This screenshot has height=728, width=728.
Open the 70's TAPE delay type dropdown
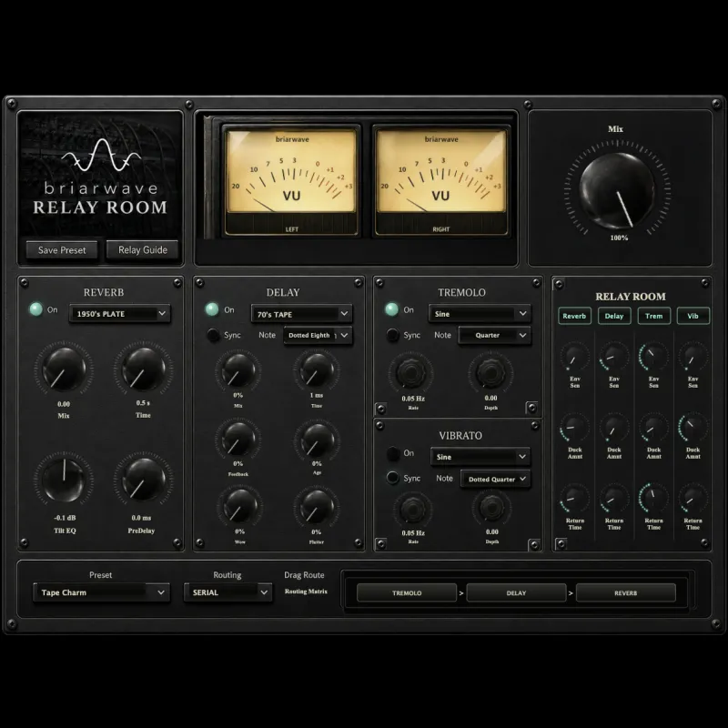click(x=301, y=314)
